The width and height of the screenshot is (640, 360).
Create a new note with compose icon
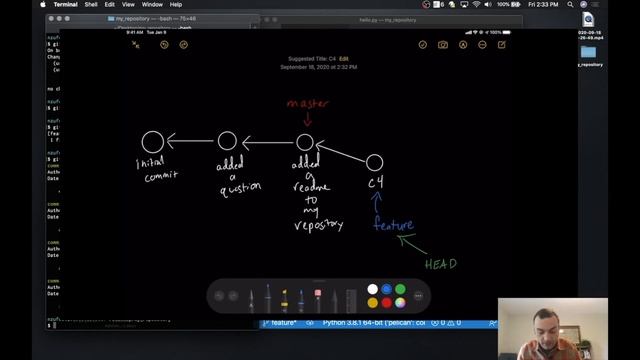pyautogui.click(x=502, y=45)
